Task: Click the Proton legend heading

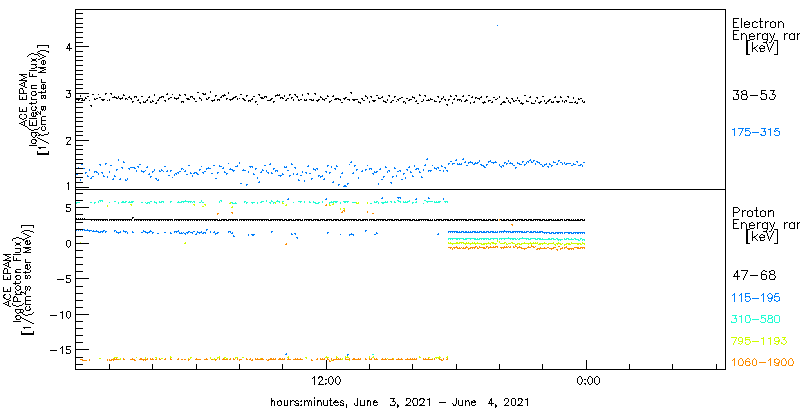Action: (753, 213)
